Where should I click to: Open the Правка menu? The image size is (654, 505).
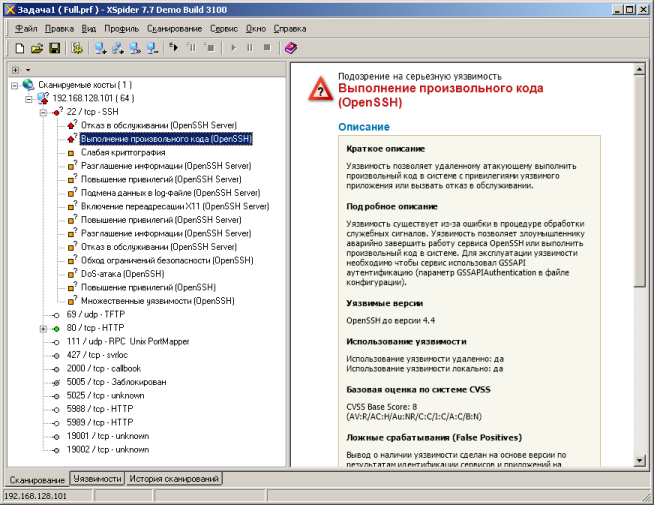(x=59, y=29)
